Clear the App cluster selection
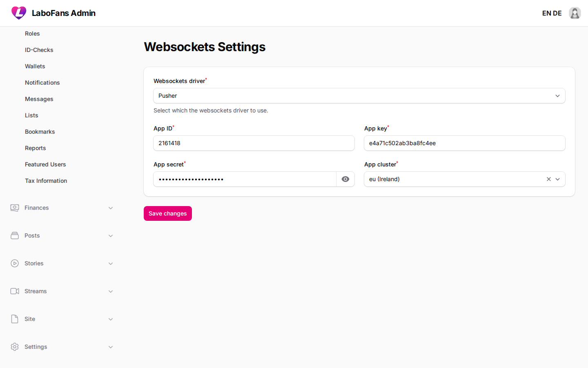 [549, 179]
